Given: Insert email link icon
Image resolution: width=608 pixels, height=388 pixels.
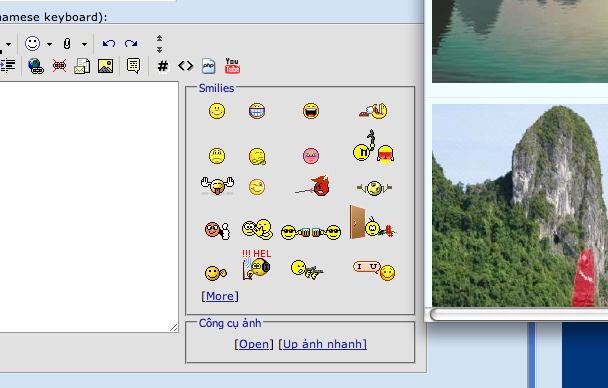Looking at the screenshot, I should pos(82,66).
